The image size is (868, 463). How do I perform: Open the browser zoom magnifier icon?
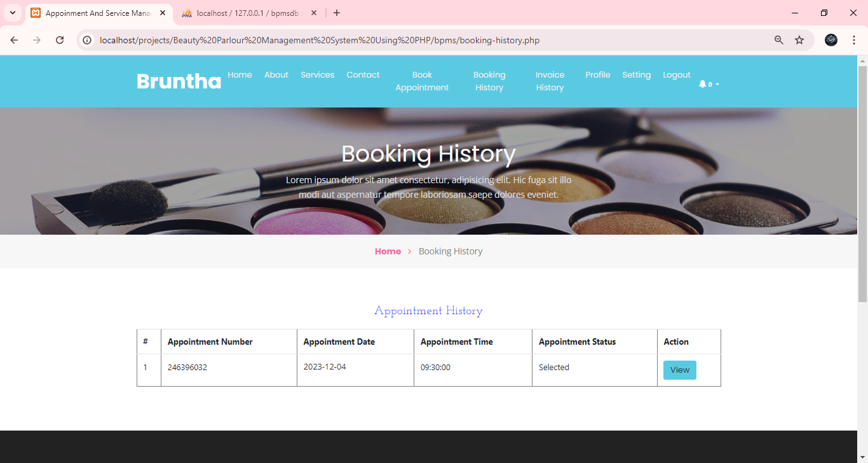click(x=778, y=40)
